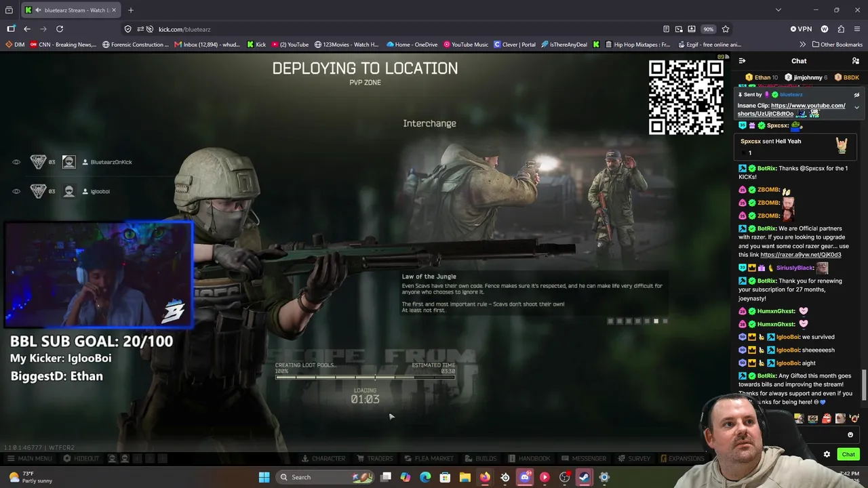Hide the pinned message in chat
This screenshot has width=868, height=488.
(856, 95)
